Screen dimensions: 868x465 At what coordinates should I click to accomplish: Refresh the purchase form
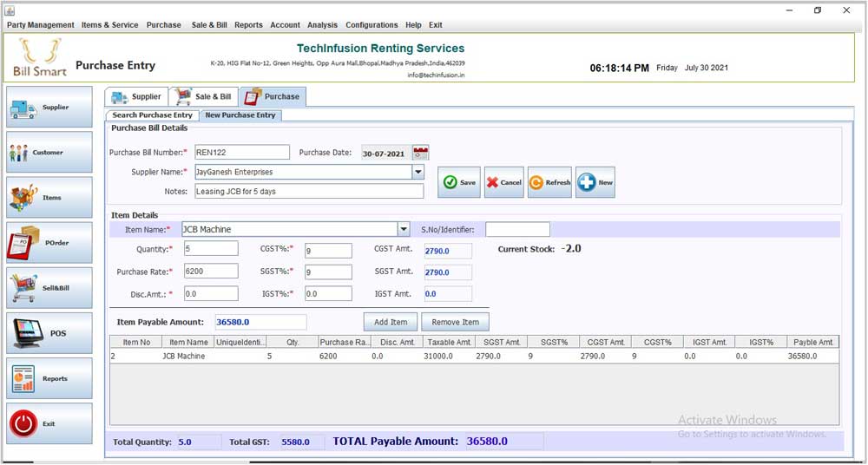tap(549, 182)
